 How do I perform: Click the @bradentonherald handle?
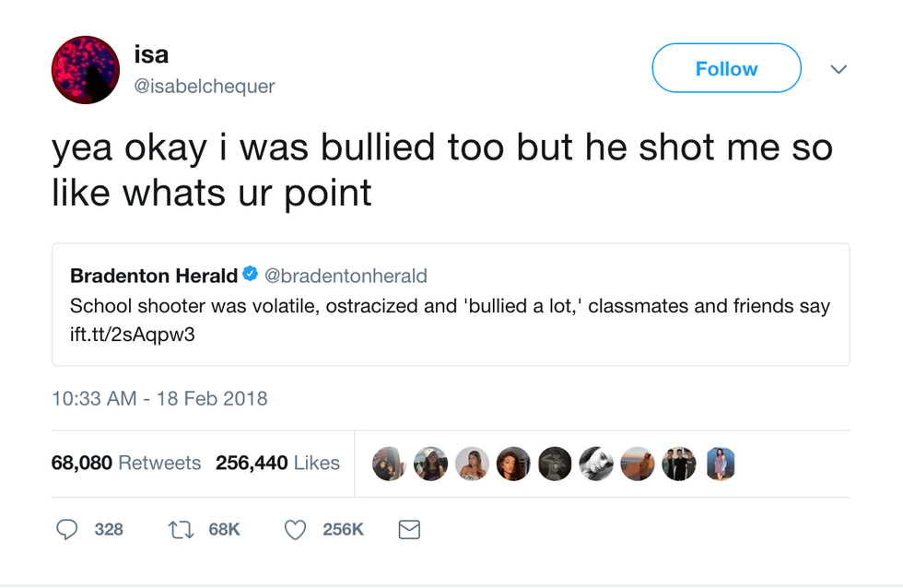tap(346, 276)
